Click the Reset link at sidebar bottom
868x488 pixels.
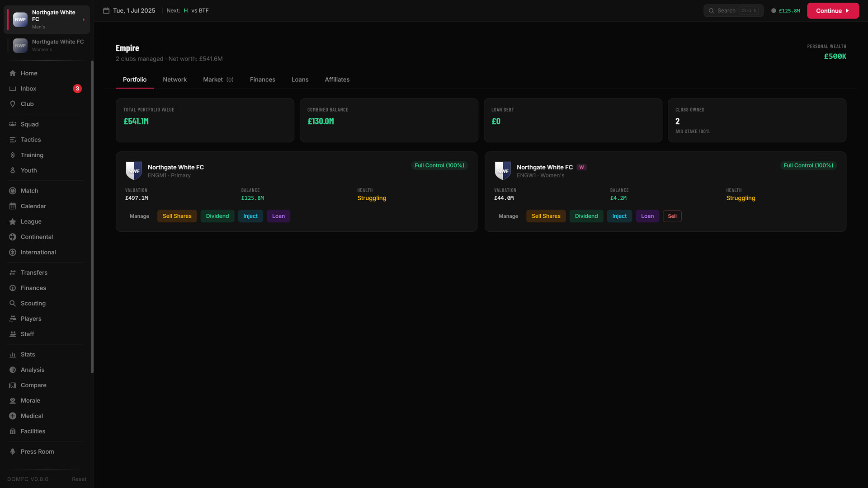click(x=79, y=479)
